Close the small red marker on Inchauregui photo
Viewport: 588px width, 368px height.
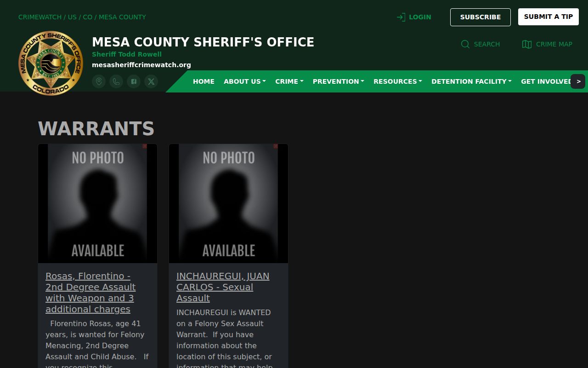coord(276,146)
